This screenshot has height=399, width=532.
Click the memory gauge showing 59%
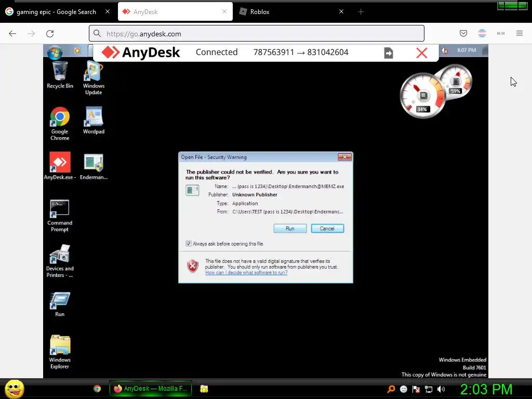[456, 81]
